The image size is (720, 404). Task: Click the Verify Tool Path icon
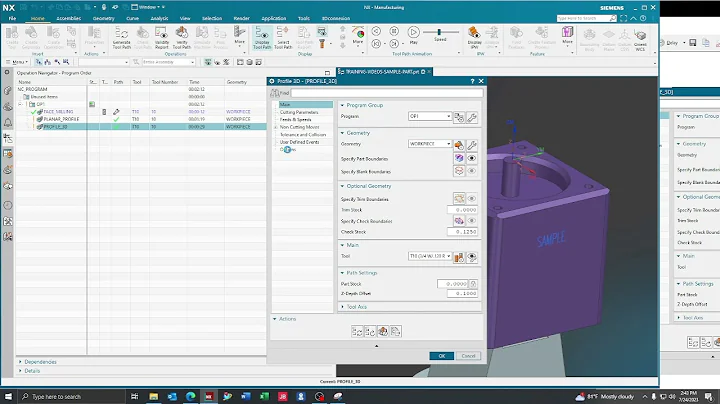181,38
